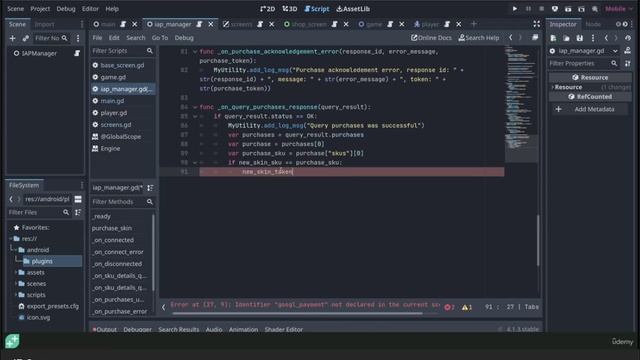Open Search Help
This screenshot has height=360, width=640.
click(479, 38)
